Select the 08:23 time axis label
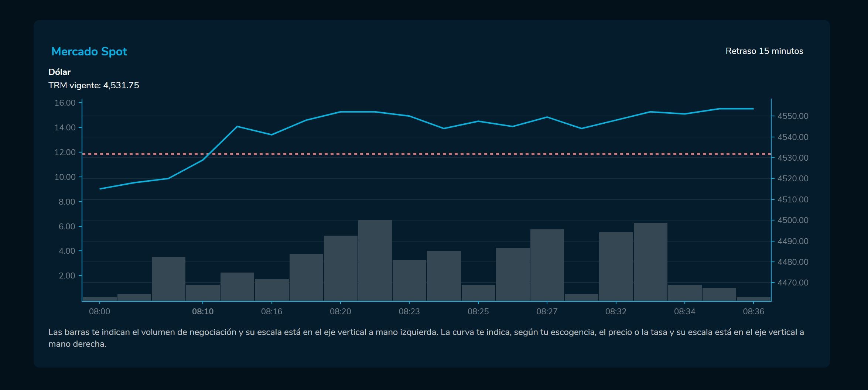The image size is (868, 390). tap(409, 311)
